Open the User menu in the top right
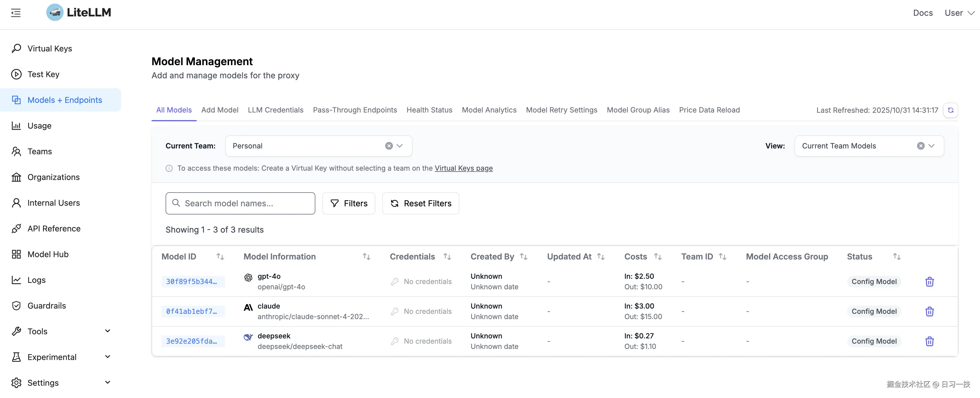Screen dimensions: 980x398 959,13
